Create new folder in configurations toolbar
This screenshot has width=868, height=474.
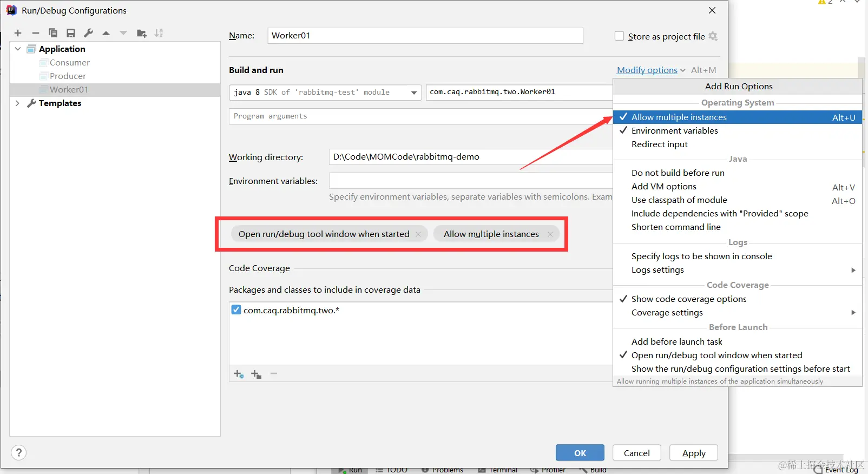pyautogui.click(x=142, y=33)
